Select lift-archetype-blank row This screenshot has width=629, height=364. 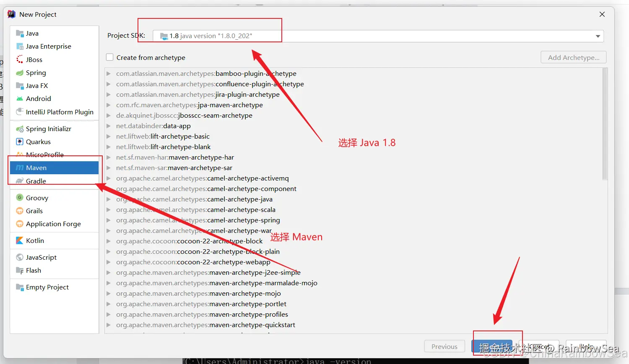click(x=354, y=147)
